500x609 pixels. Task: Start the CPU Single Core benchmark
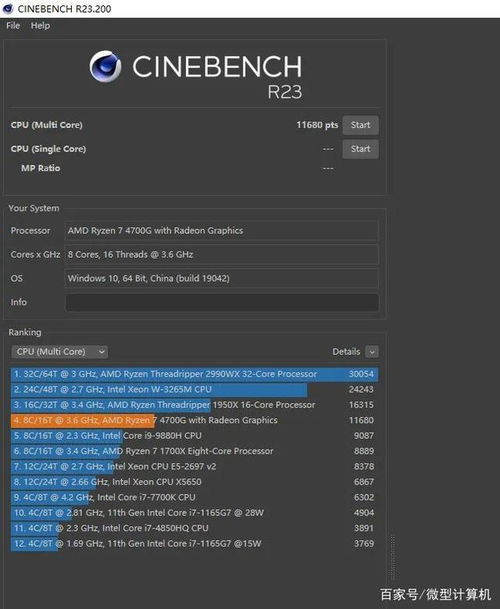tap(360, 149)
